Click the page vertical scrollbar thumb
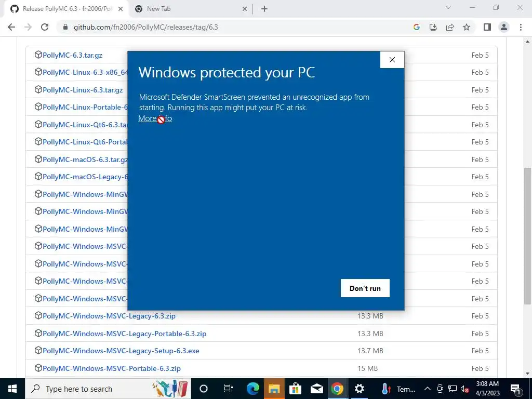This screenshot has height=399, width=532. point(527,236)
